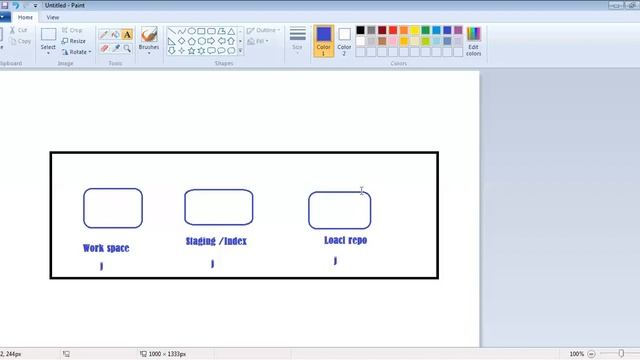
Task: Choose the Polygon shape
Action: [x=221, y=31]
